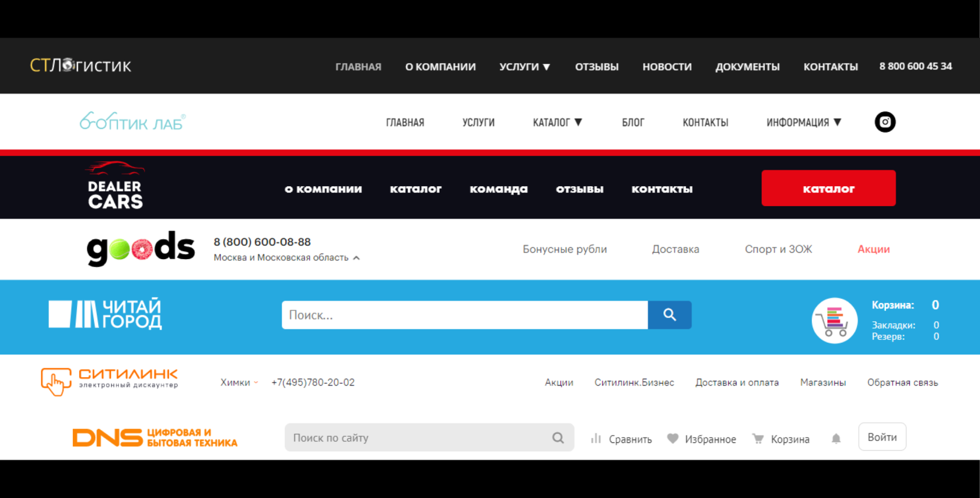Open каталог link in Dealer Cars menu
Image resolution: width=980 pixels, height=498 pixels.
pos(415,189)
